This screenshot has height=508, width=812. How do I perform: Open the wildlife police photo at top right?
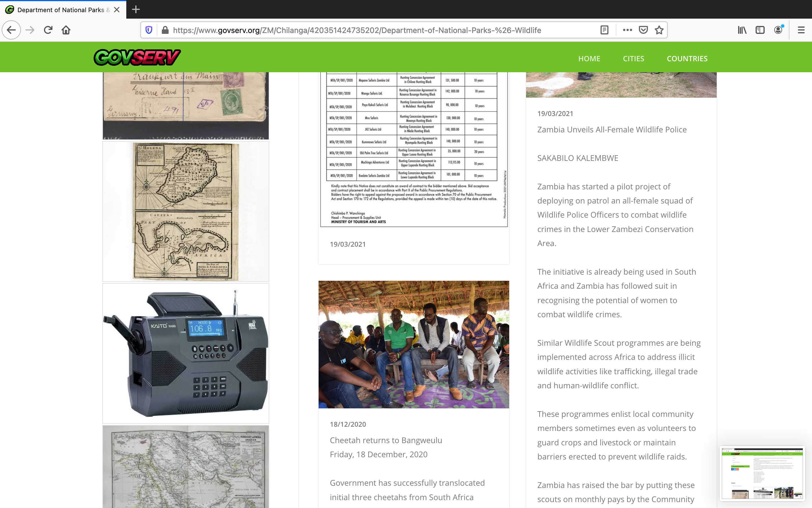(621, 85)
